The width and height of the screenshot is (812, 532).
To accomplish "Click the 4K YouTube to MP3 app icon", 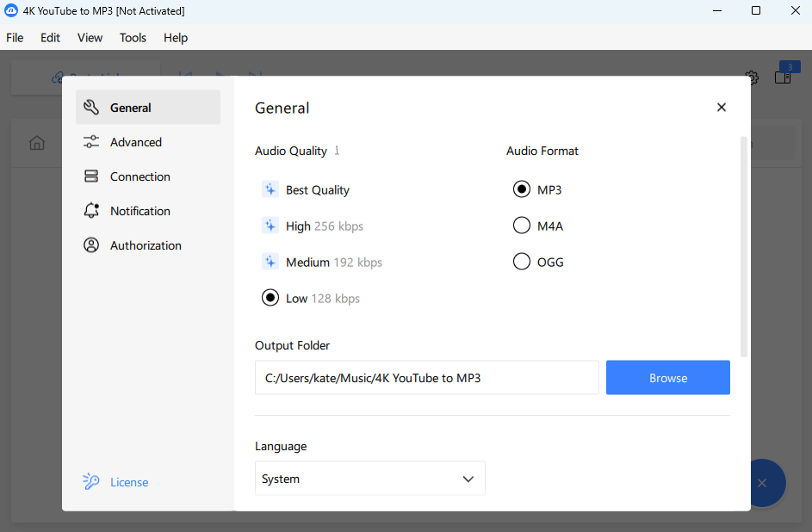I will pos(11,11).
